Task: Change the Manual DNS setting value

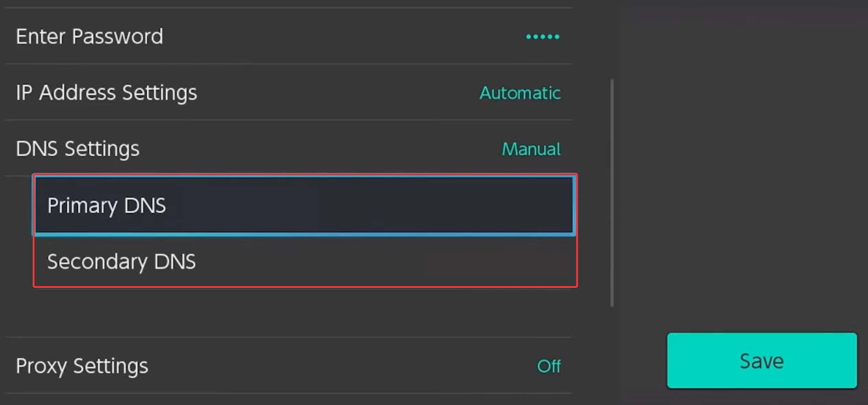Action: tap(531, 149)
